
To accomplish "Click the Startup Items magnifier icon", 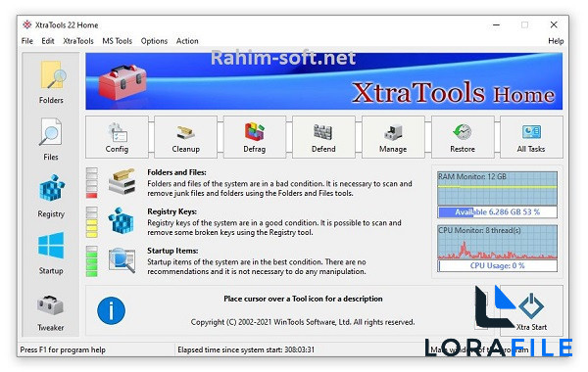I will (122, 260).
